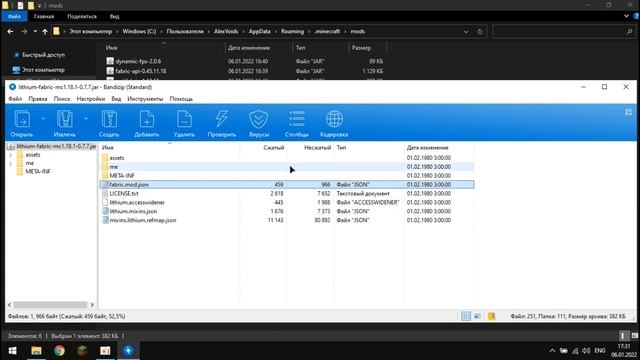Click the Test (Проверить) archive icon
The height and width of the screenshot is (360, 640).
(x=222, y=123)
